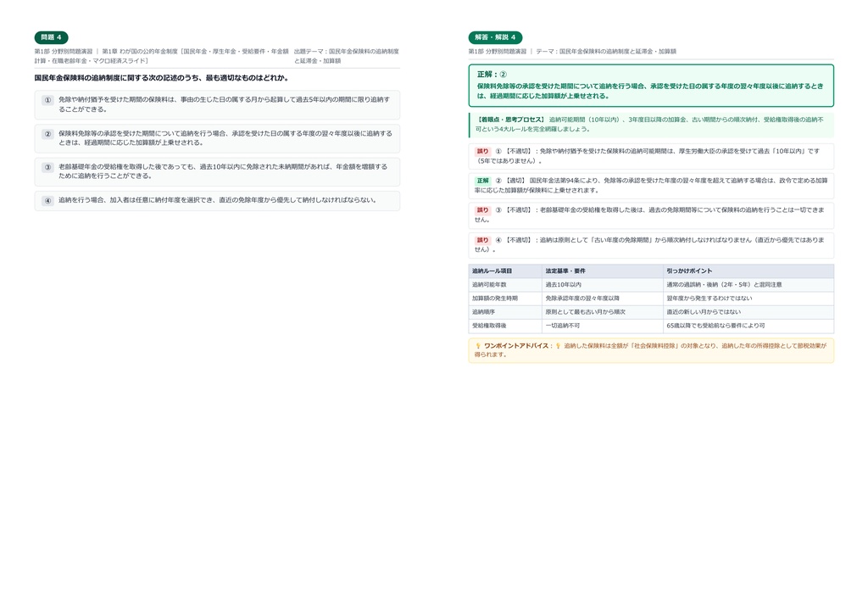Viewport: 868px width, 614px height.
Task: Select the ① number marker in the question choices
Action: (x=47, y=100)
